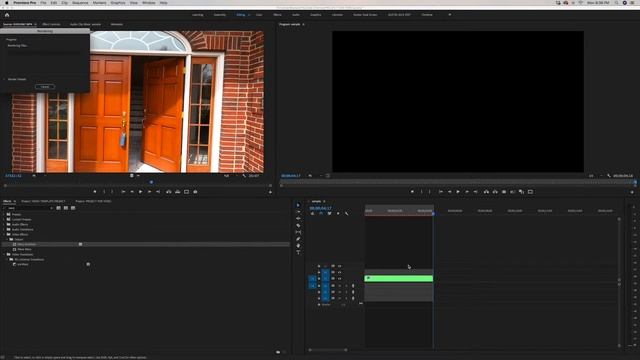This screenshot has height=360, width=640.
Task: Expand the Audio Effects folder
Action: [4, 224]
